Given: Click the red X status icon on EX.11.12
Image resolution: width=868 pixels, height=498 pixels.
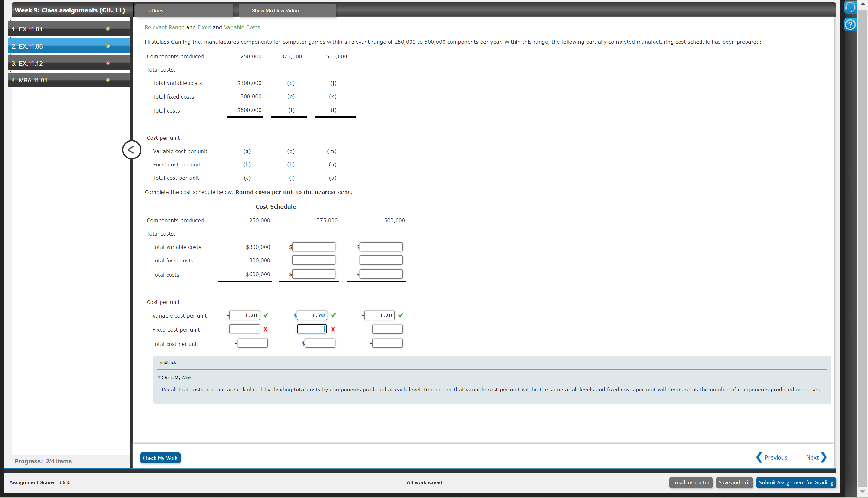Looking at the screenshot, I should point(108,63).
